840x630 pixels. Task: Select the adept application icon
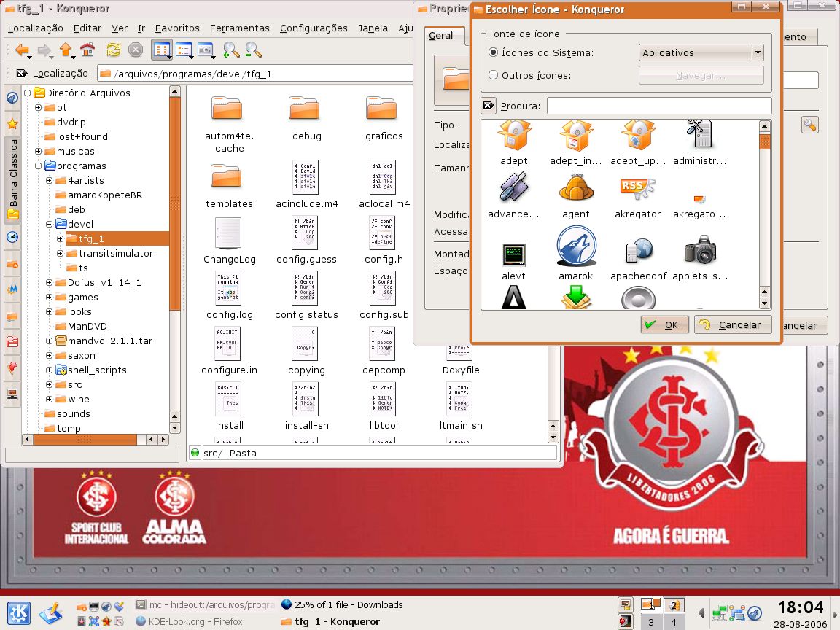coord(514,143)
